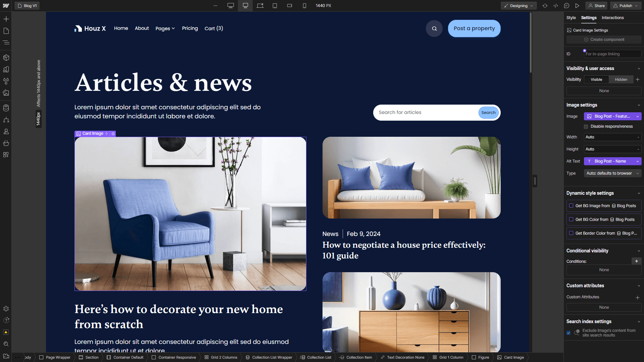
Task: Select the mobile portrait breakpoint icon
Action: point(304,6)
